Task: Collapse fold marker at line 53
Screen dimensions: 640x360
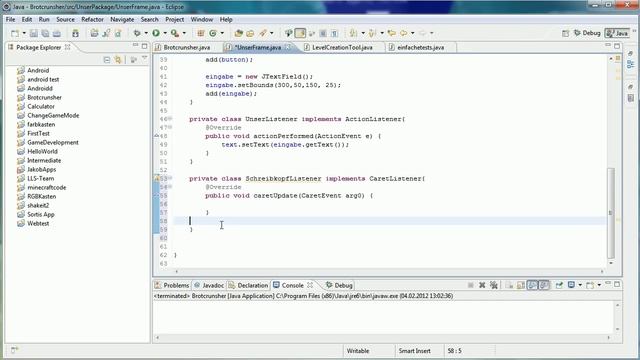Action: pyautogui.click(x=170, y=178)
